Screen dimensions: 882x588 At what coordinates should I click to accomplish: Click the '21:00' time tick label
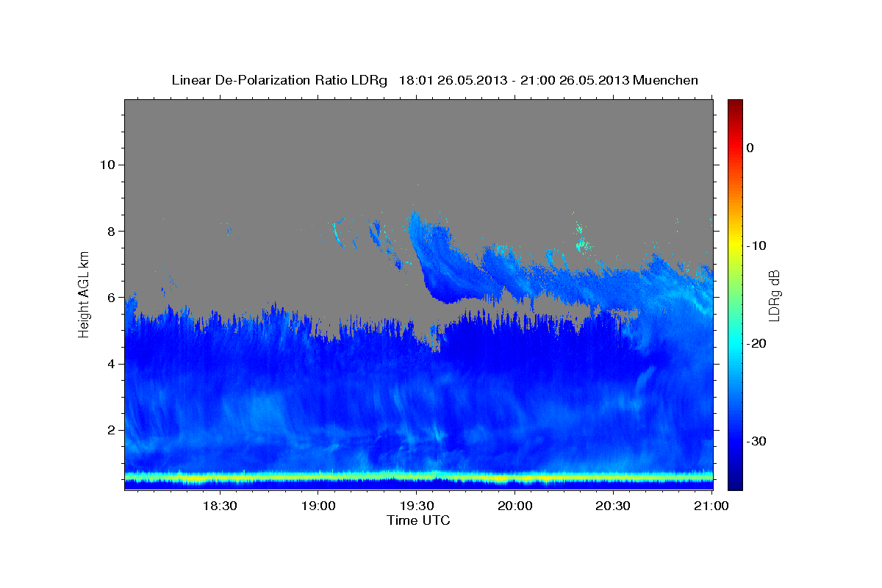711,506
